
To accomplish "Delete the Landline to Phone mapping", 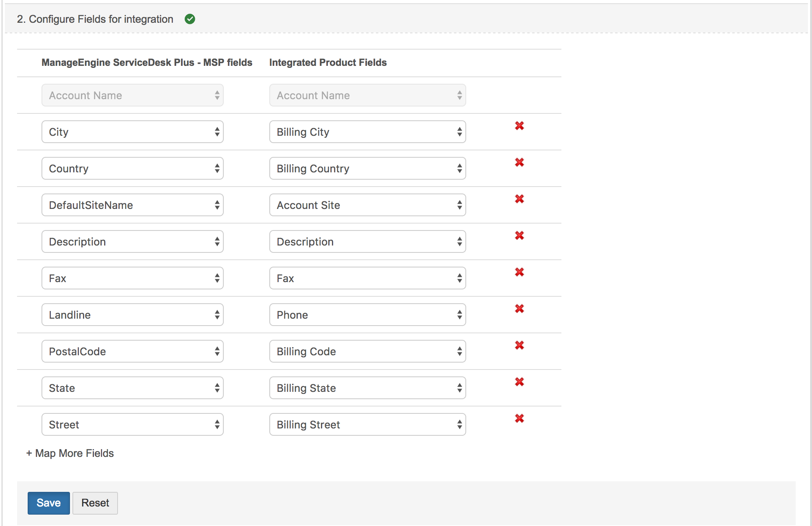I will point(519,309).
